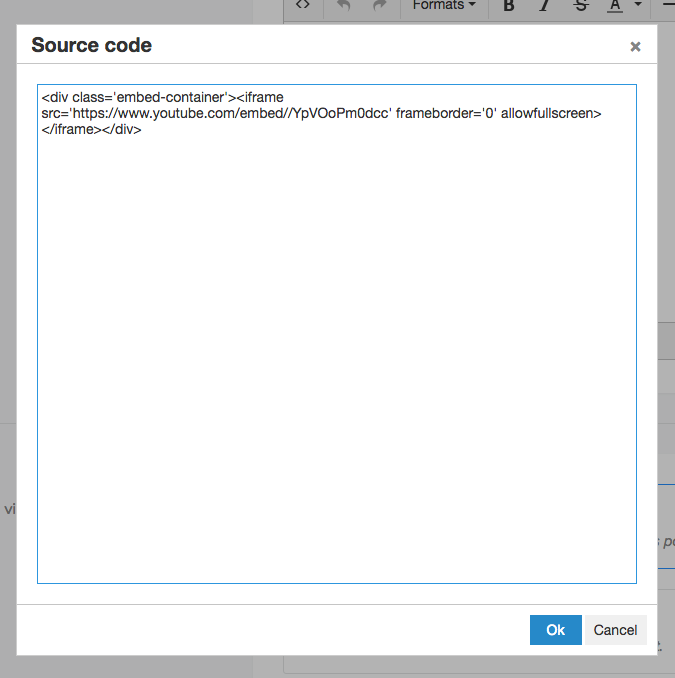
Task: Open the Formats dropdown menu
Action: click(444, 6)
